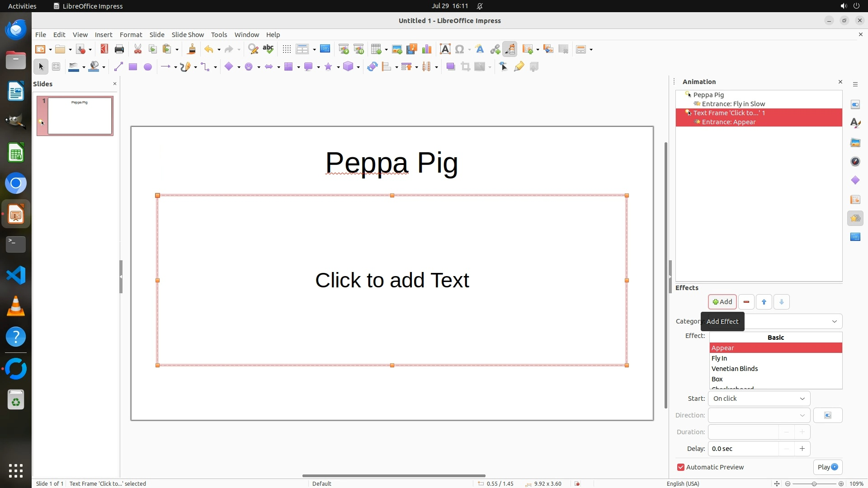Expand the Category dropdown list

834,321
